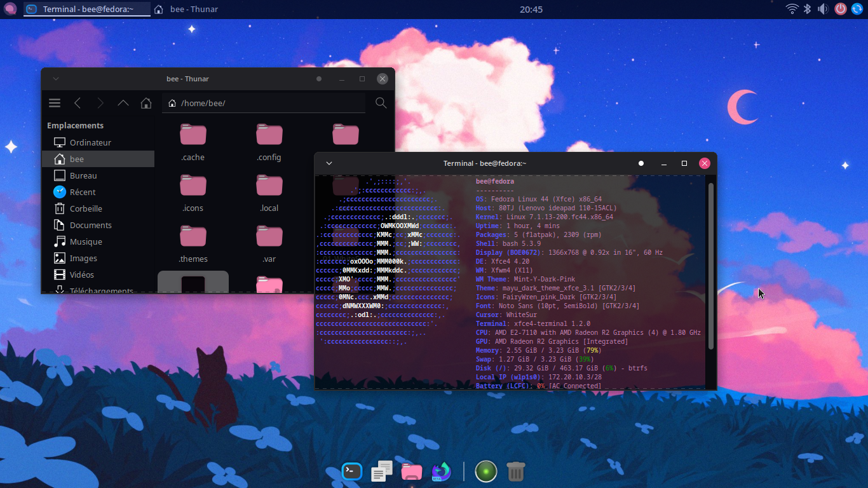Image resolution: width=868 pixels, height=488 pixels.
Task: Open the trash icon in the dock
Action: pos(516,471)
